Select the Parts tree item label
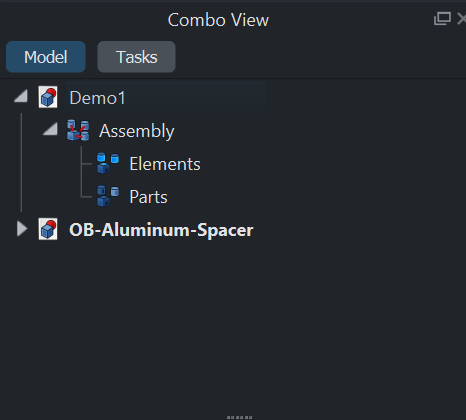466x420 pixels. tap(148, 197)
